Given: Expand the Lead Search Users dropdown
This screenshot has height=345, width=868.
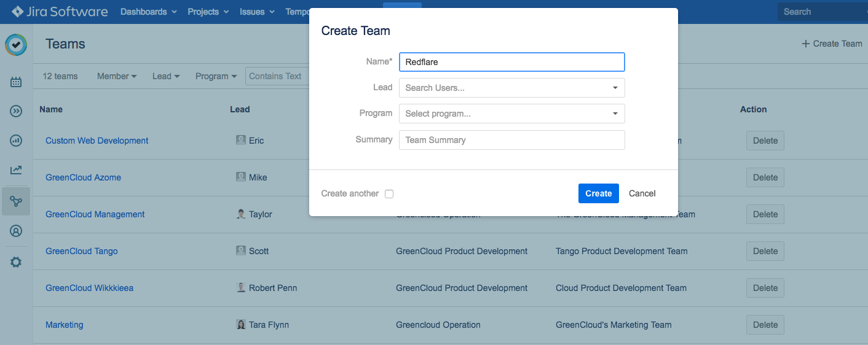Looking at the screenshot, I should pyautogui.click(x=511, y=88).
